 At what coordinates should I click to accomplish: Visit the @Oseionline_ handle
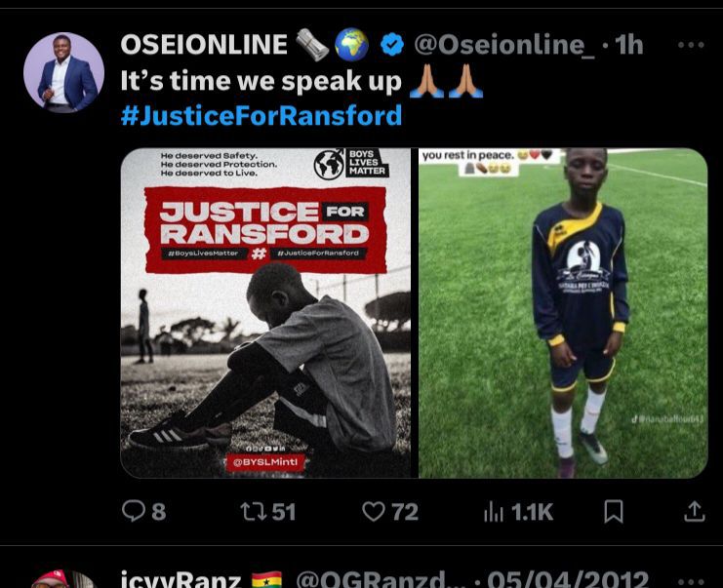[504, 45]
